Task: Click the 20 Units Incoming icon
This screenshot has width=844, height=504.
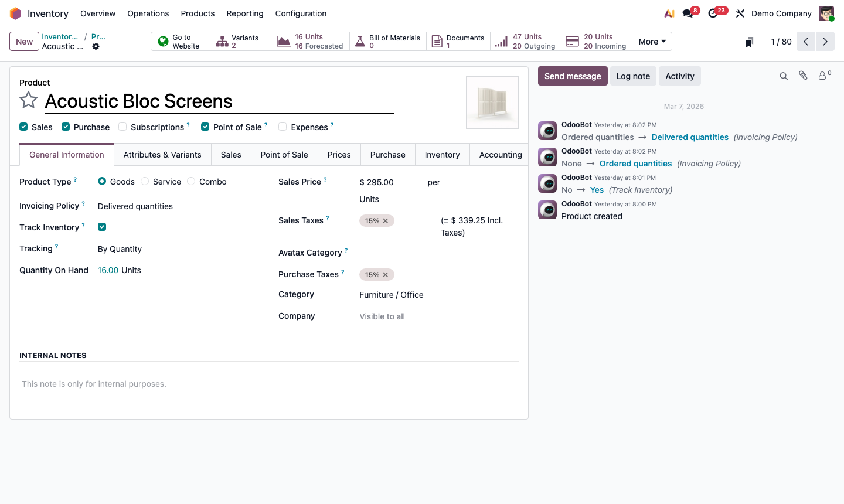Action: point(571,41)
